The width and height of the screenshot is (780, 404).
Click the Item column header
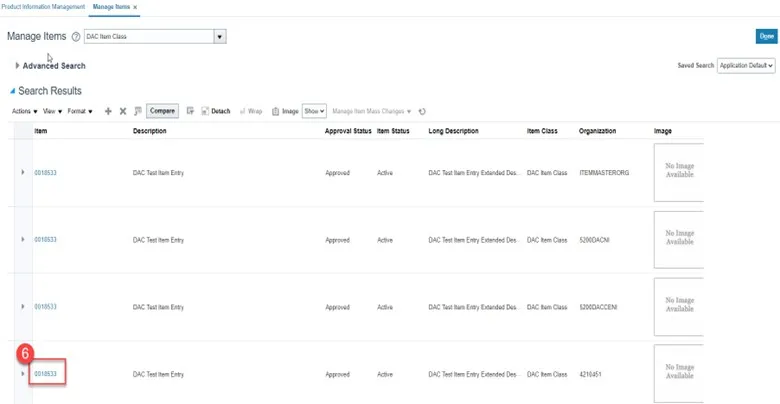pyautogui.click(x=40, y=131)
